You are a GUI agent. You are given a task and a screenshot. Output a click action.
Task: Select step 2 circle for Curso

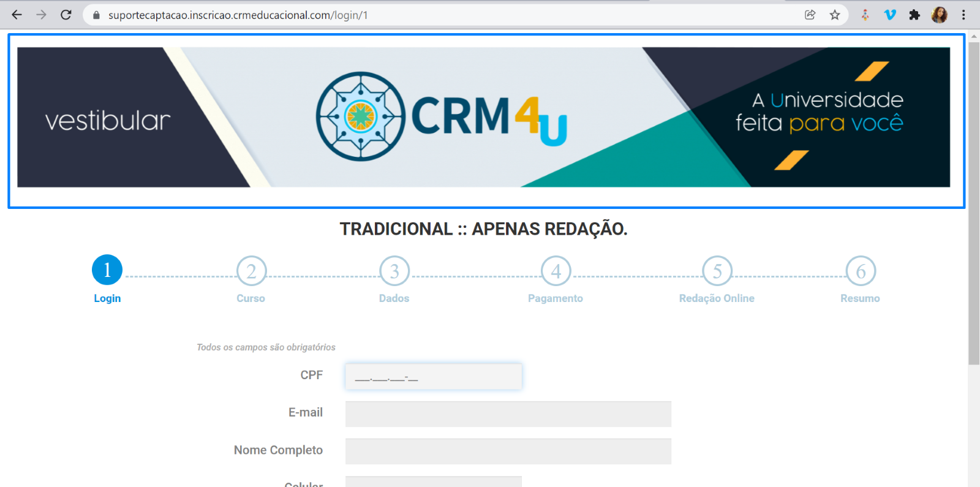pos(251,271)
